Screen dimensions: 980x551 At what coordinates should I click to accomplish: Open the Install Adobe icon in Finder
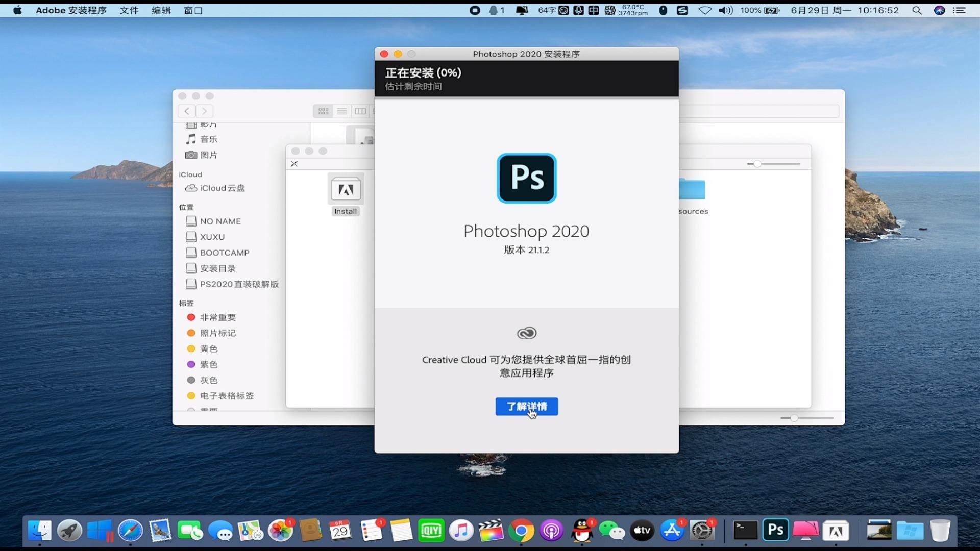[346, 190]
